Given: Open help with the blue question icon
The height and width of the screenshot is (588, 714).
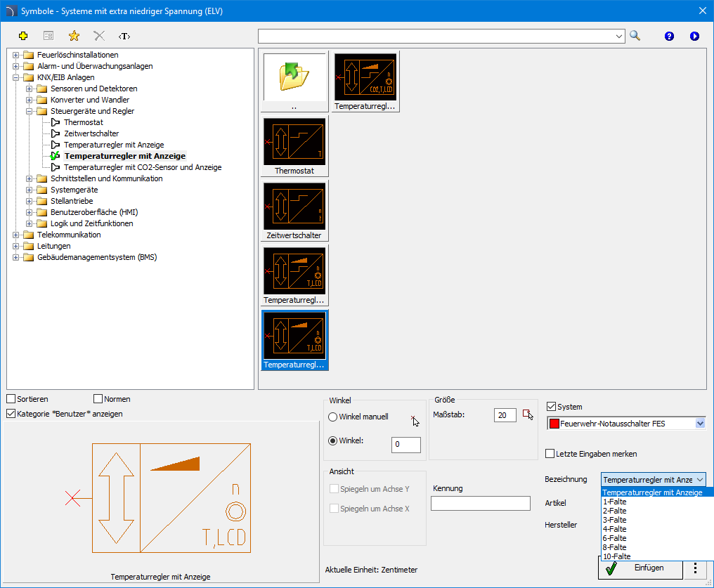Looking at the screenshot, I should tap(669, 36).
